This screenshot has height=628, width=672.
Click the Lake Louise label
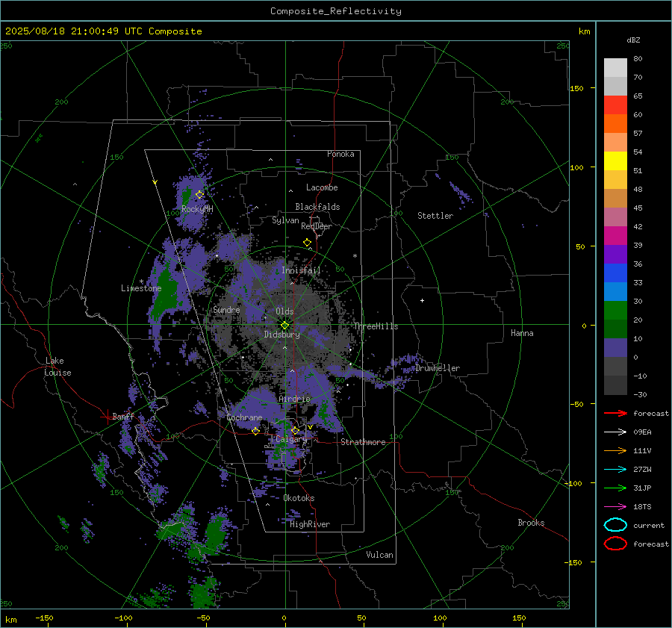[57, 367]
